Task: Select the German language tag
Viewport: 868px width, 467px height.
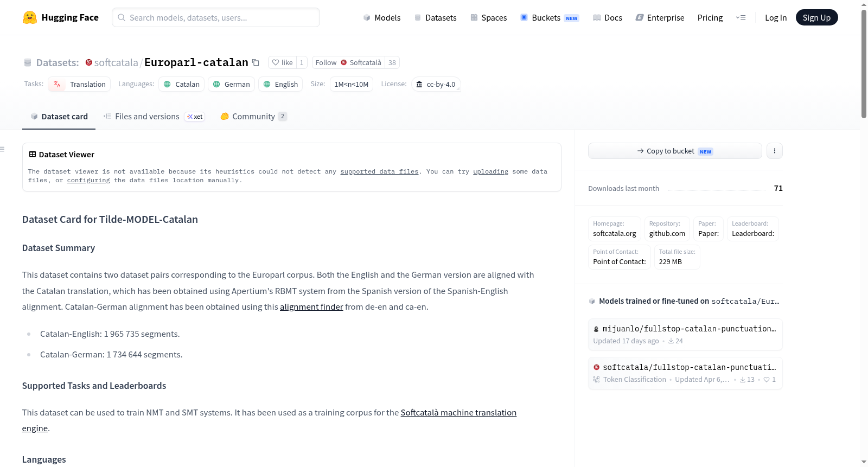Action: click(231, 84)
